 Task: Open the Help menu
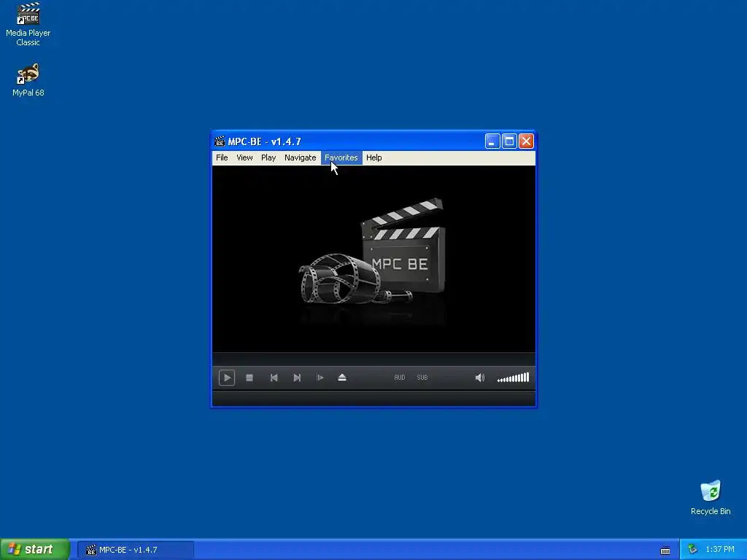point(374,157)
